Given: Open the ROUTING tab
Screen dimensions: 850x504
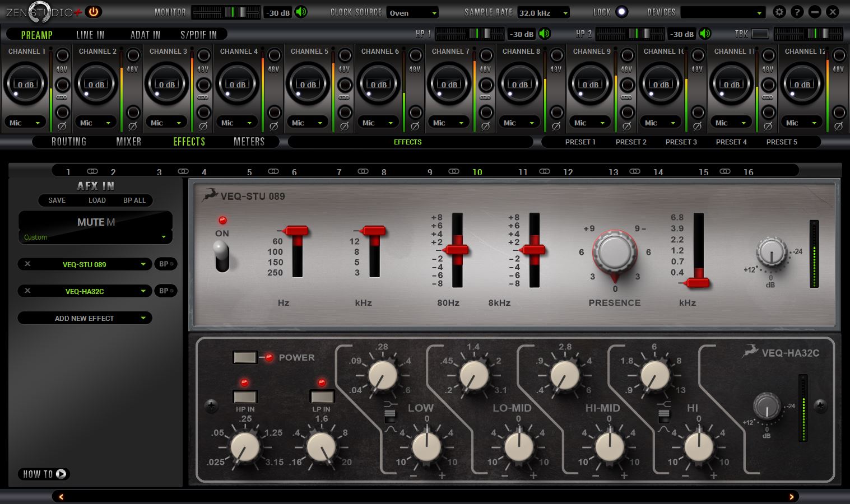Looking at the screenshot, I should pyautogui.click(x=69, y=142).
